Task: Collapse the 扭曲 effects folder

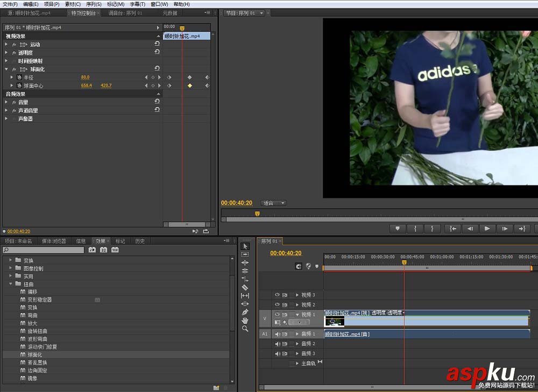Action: (x=11, y=284)
